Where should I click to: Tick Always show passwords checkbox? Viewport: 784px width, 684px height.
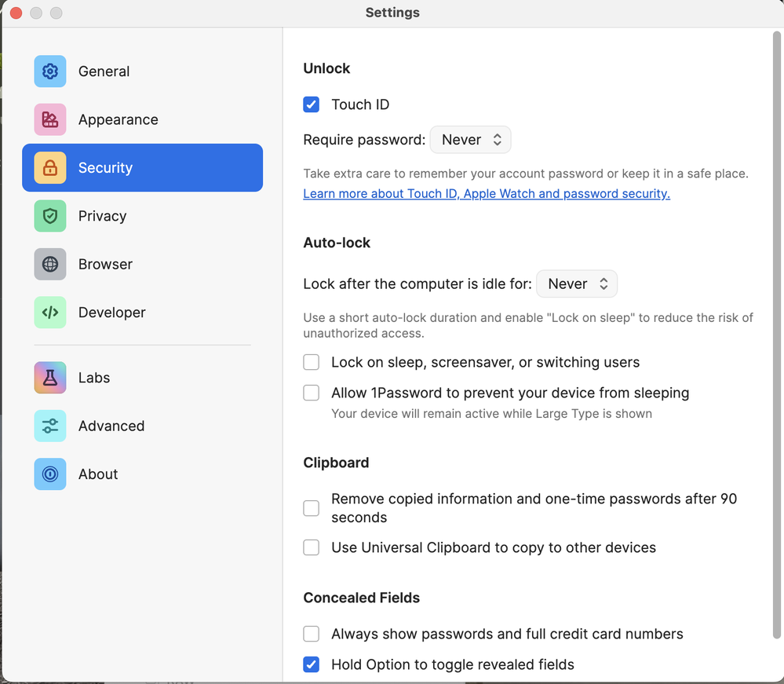[312, 634]
